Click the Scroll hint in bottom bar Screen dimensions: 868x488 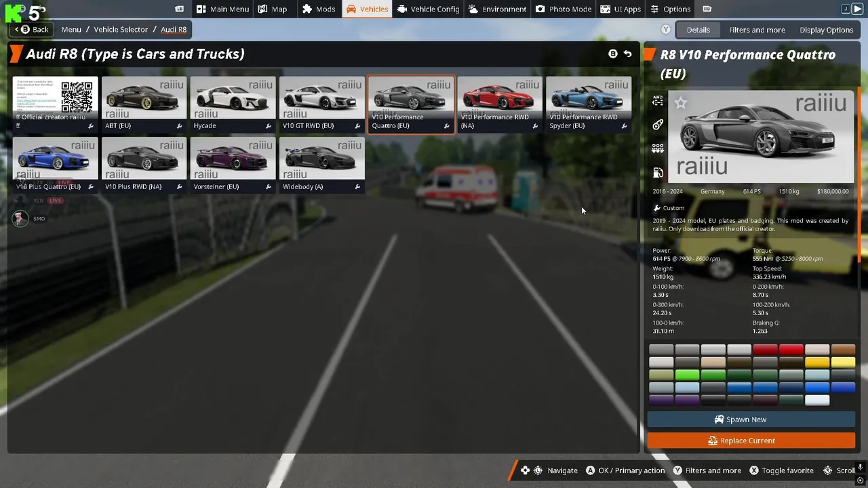[x=840, y=470]
